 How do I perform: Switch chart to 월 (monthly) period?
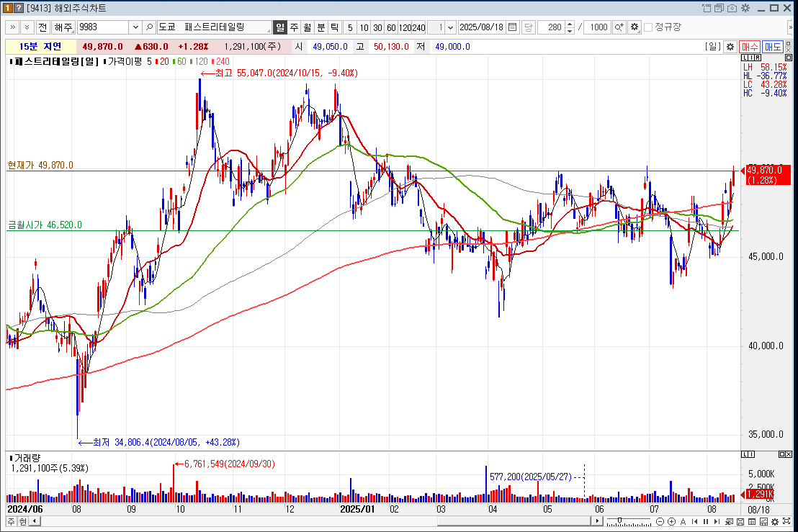(308, 27)
